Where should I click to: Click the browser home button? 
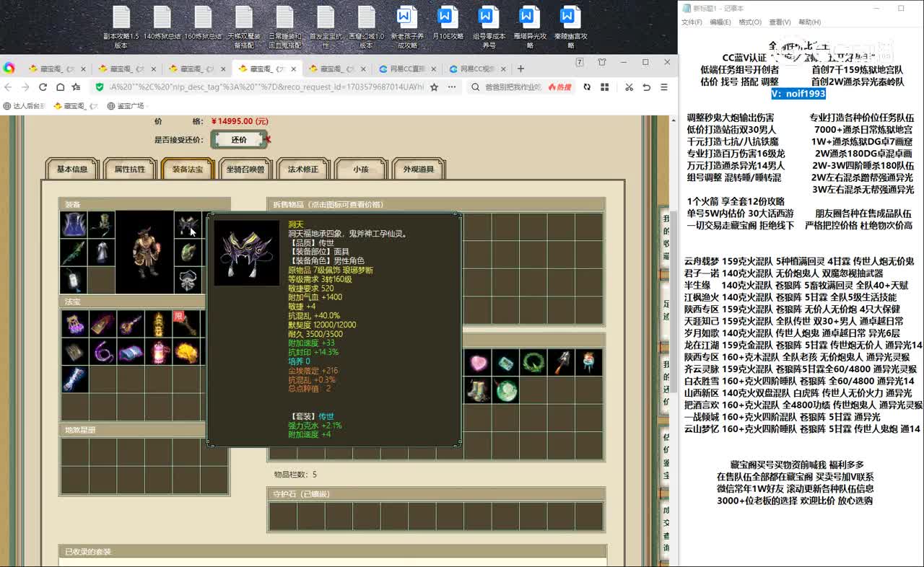pyautogui.click(x=59, y=87)
